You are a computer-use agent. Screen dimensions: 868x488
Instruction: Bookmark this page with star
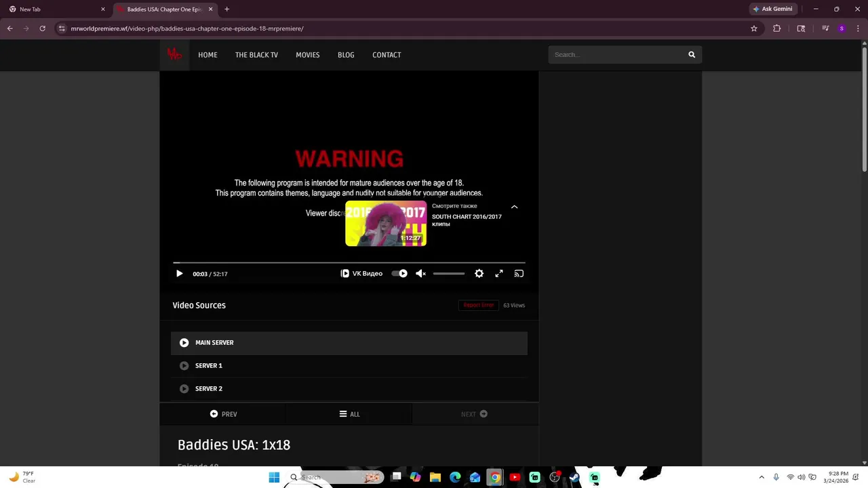[x=753, y=28]
